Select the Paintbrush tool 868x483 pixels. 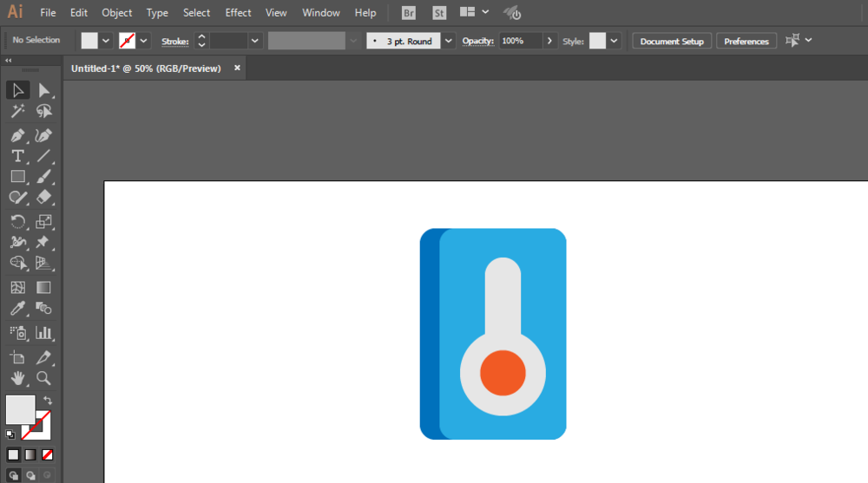(43, 177)
